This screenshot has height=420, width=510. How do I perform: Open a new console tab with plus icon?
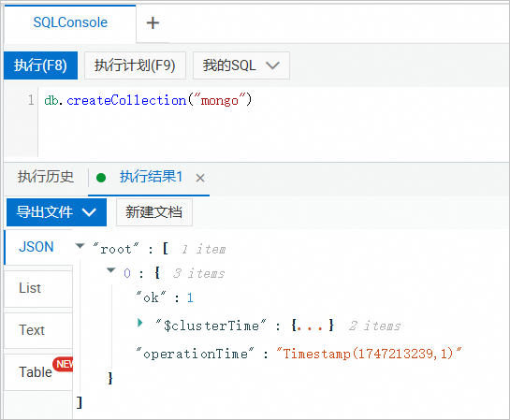click(153, 22)
